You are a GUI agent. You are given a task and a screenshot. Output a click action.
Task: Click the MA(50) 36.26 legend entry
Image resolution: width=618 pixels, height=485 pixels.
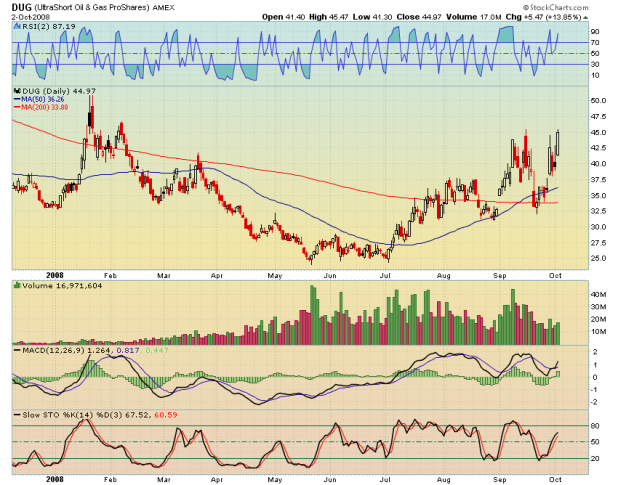pos(43,99)
